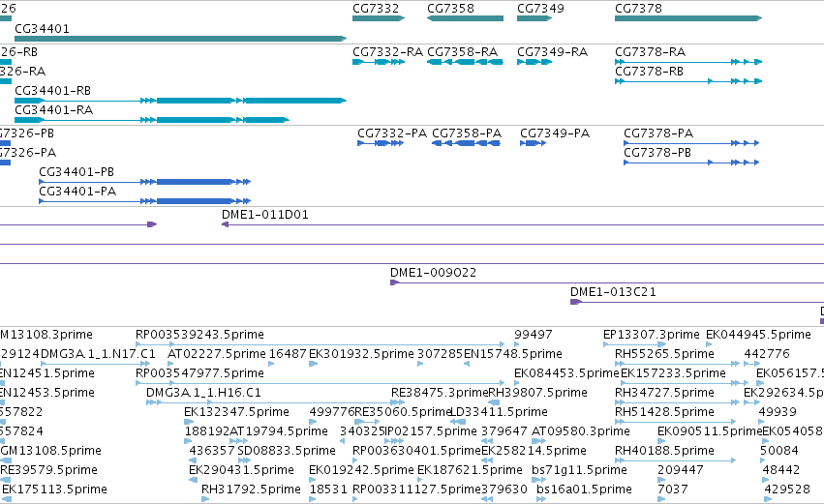Select the CG7332 gene label

coord(376,9)
